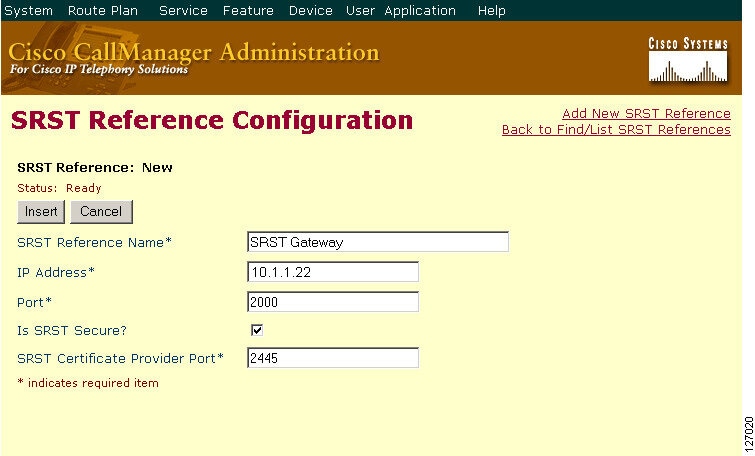Focus the IP Address field
This screenshot has width=755, height=456.
[333, 272]
